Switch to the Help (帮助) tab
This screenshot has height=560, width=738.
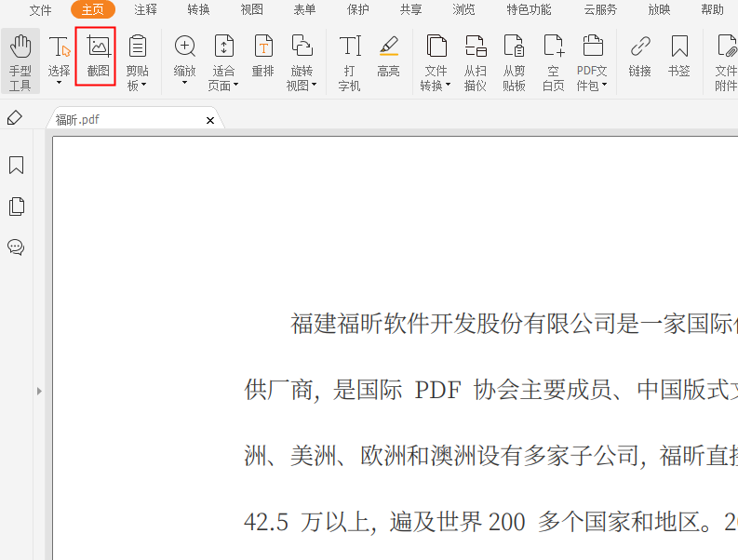click(x=712, y=10)
